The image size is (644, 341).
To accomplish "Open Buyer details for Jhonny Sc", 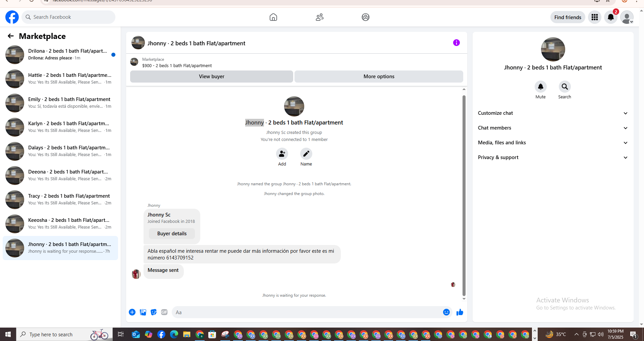I will pyautogui.click(x=172, y=234).
